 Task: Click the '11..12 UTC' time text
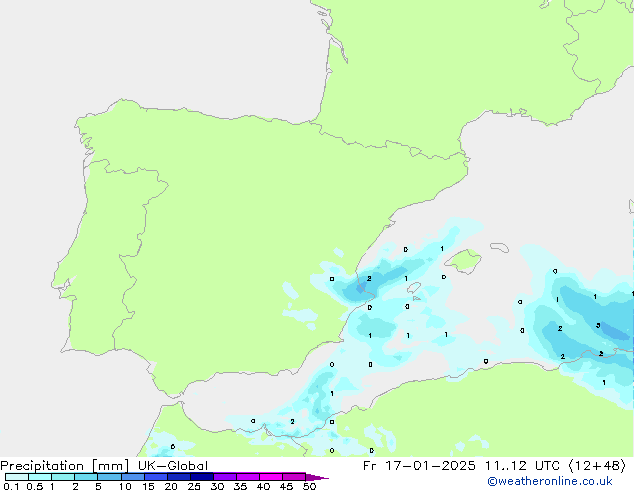click(x=522, y=466)
